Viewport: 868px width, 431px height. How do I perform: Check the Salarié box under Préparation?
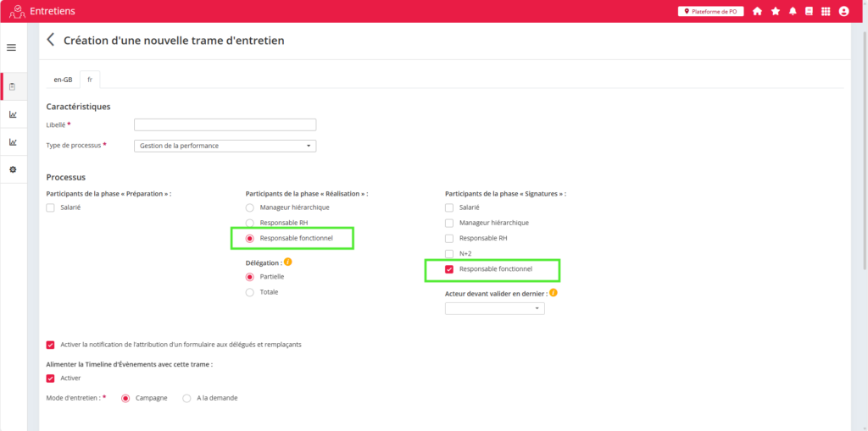pos(51,207)
